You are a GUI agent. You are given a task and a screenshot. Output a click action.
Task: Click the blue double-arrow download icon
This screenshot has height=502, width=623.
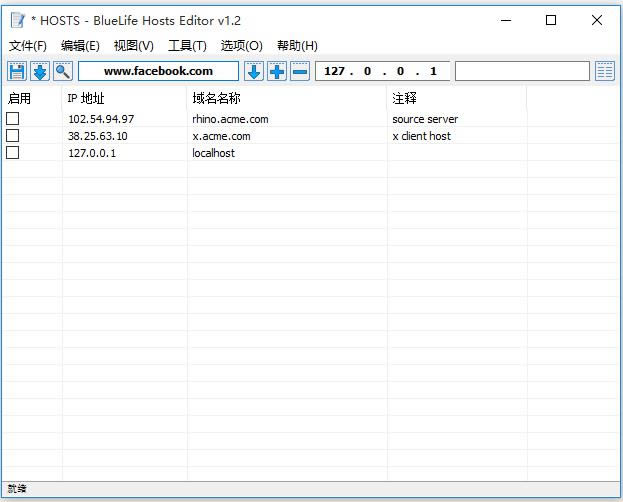pos(40,72)
